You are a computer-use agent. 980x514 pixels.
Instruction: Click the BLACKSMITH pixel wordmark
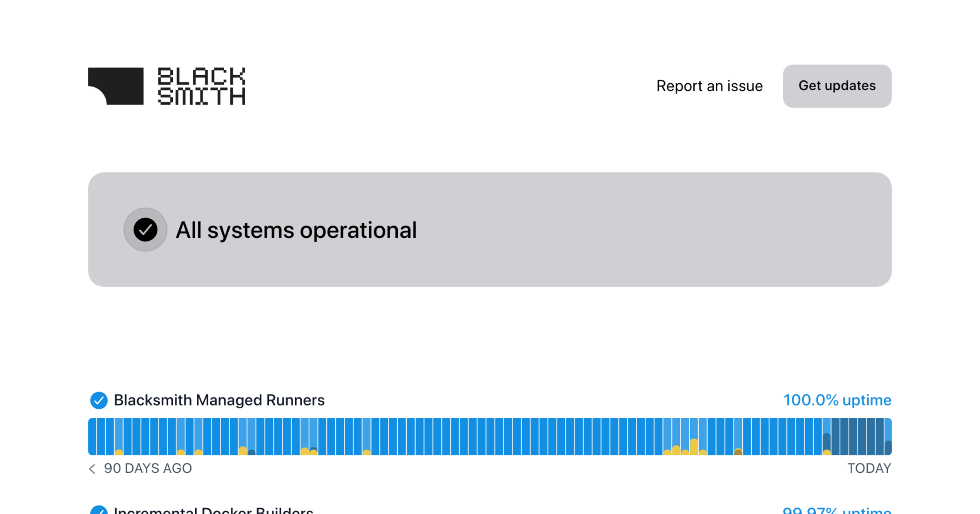201,86
